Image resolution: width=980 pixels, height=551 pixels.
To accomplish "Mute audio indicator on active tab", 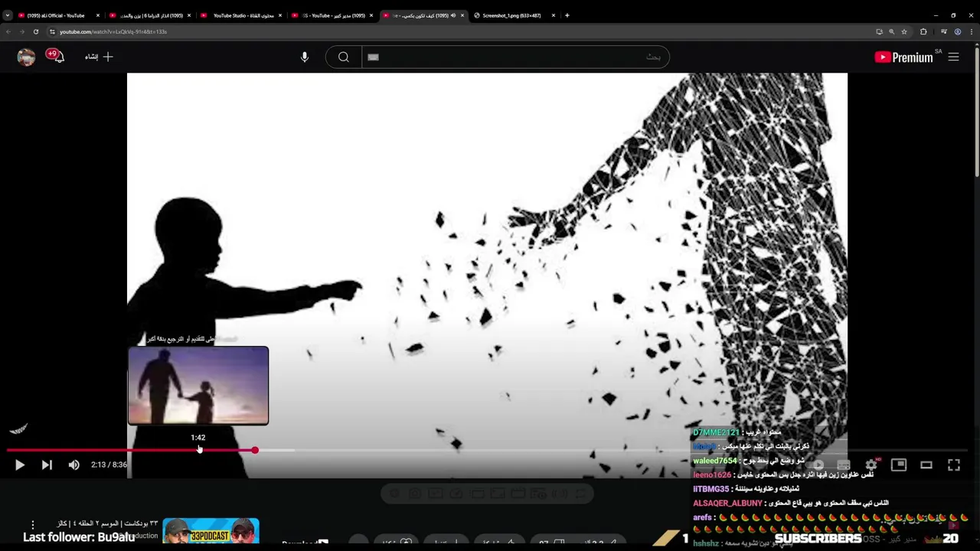I will [x=452, y=15].
